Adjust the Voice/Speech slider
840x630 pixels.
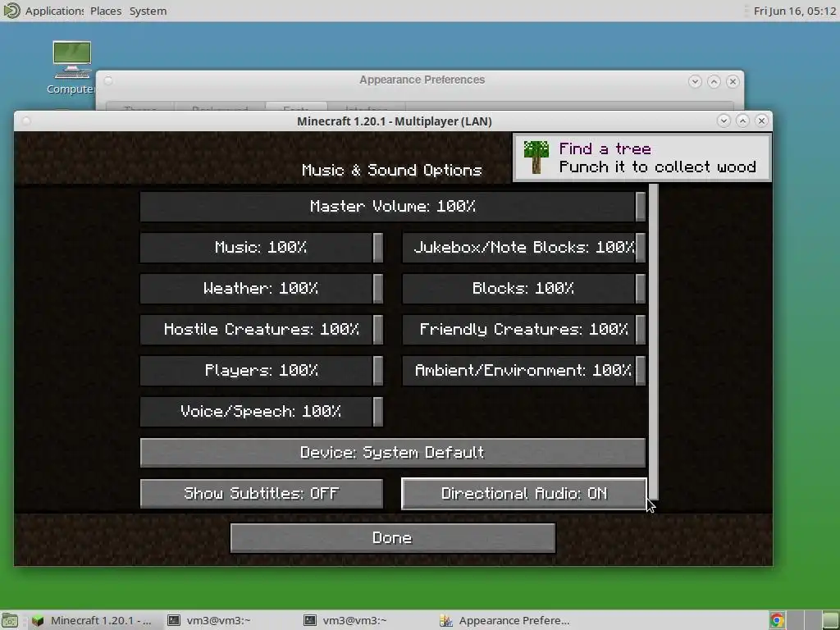click(262, 412)
